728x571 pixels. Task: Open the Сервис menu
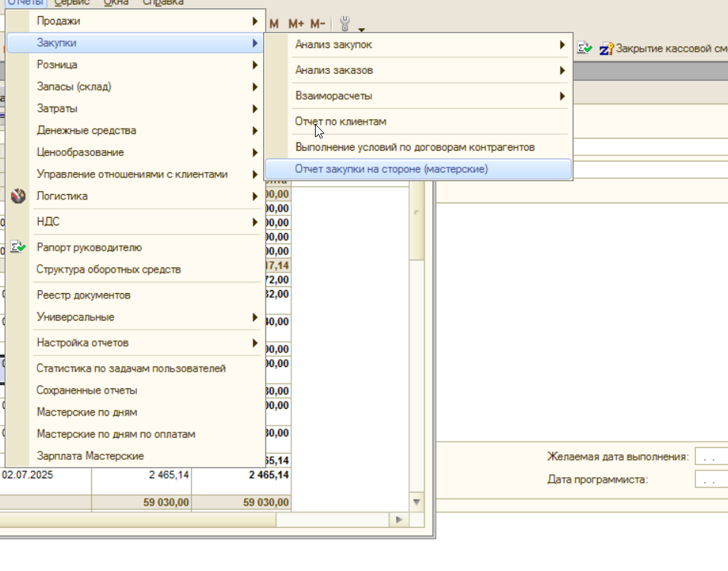pyautogui.click(x=72, y=3)
